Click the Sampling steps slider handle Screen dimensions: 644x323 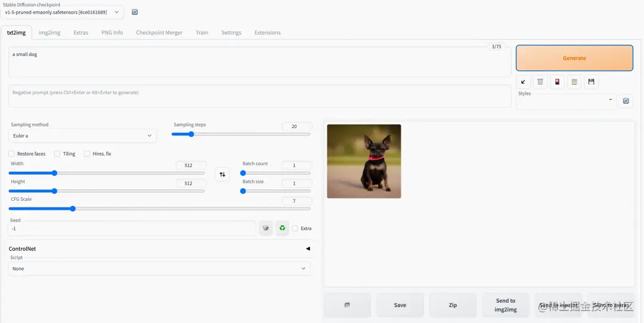[x=191, y=134]
